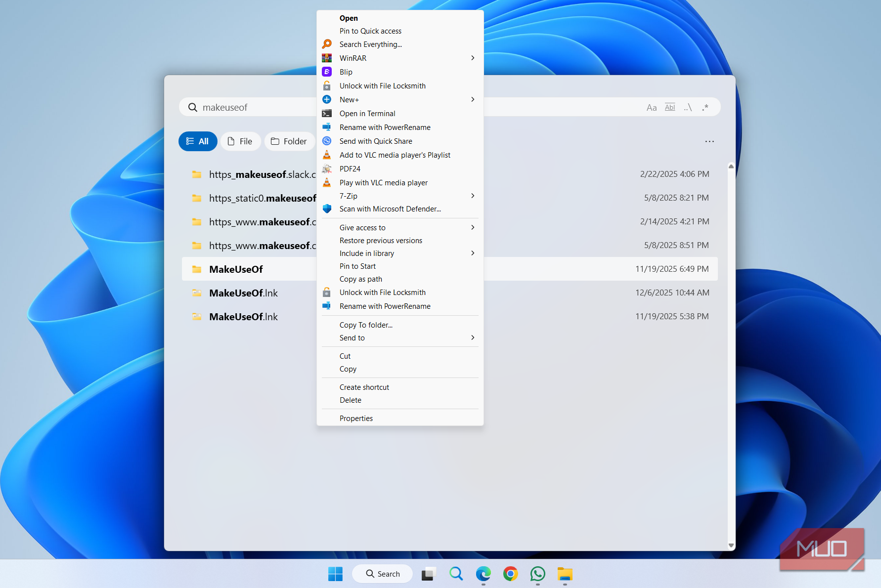881x588 pixels.
Task: Toggle the match path option
Action: pos(688,107)
